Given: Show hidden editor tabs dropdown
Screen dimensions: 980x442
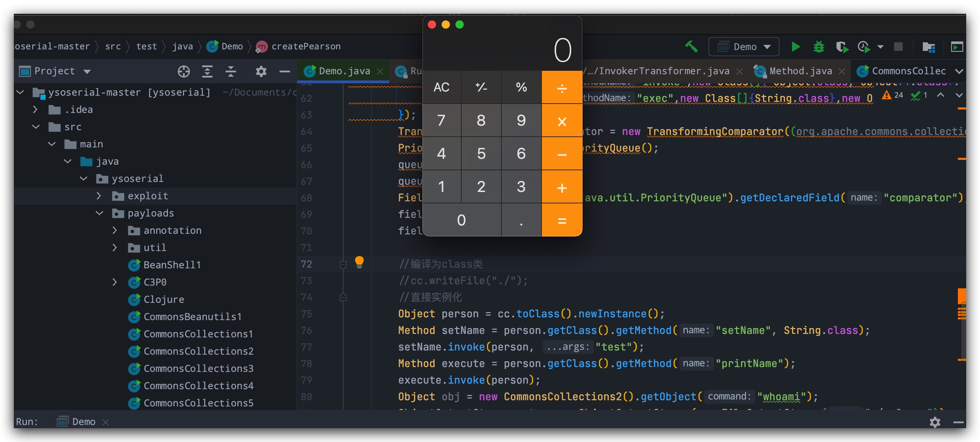Looking at the screenshot, I should (959, 71).
